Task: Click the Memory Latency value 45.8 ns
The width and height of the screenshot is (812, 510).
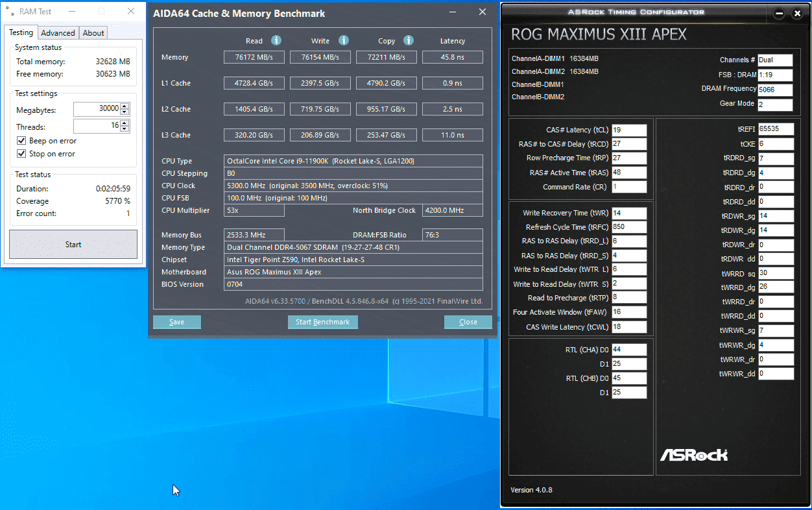Action: [453, 57]
